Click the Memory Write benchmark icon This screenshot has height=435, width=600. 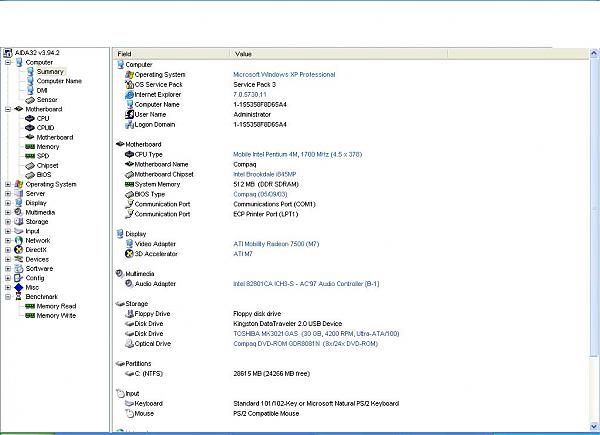pos(30,316)
